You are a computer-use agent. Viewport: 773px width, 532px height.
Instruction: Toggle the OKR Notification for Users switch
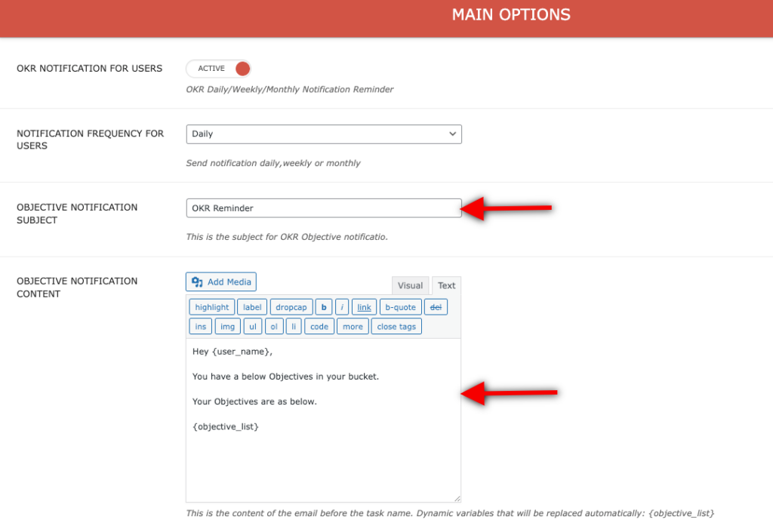pyautogui.click(x=218, y=69)
